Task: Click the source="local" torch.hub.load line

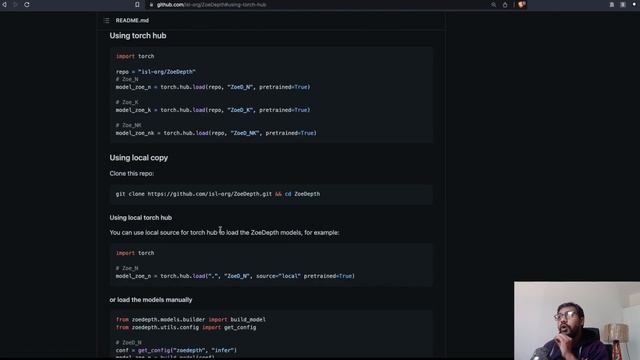Action: [x=235, y=276]
